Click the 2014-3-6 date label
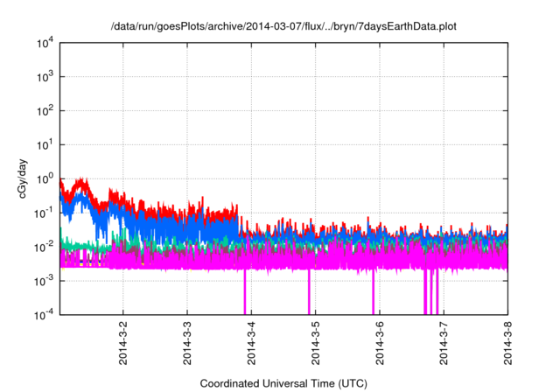The width and height of the screenshot is (560, 392). click(380, 343)
